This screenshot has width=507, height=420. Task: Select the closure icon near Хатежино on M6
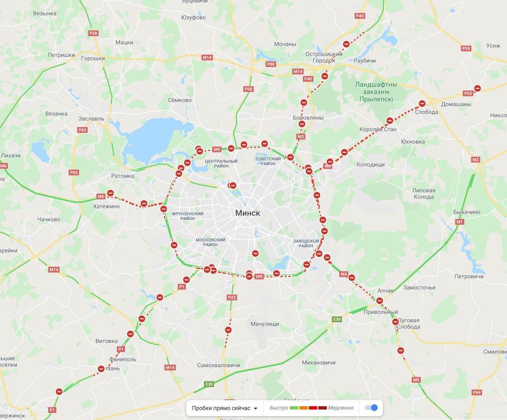coord(111,193)
